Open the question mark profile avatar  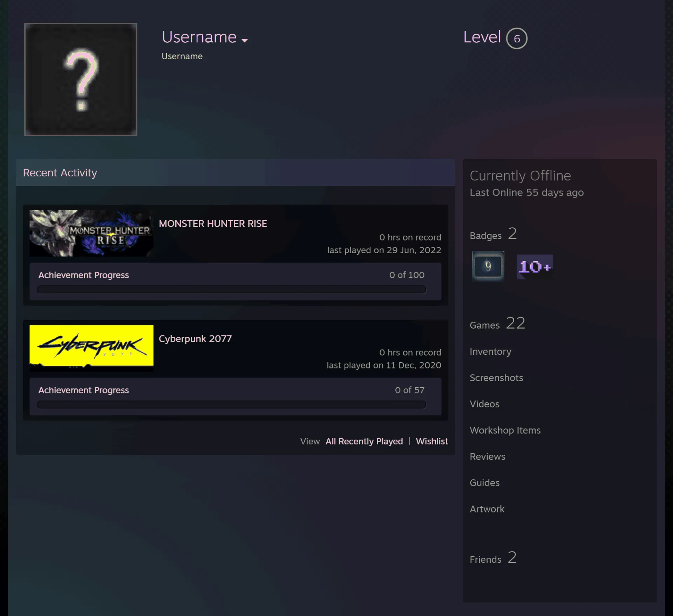pyautogui.click(x=81, y=79)
